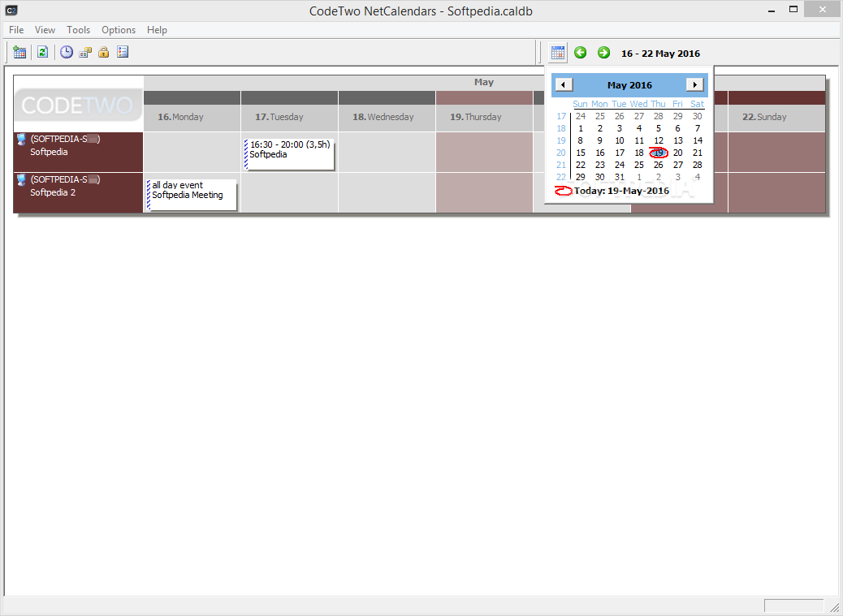Go to previous week with green left arrow

point(580,53)
